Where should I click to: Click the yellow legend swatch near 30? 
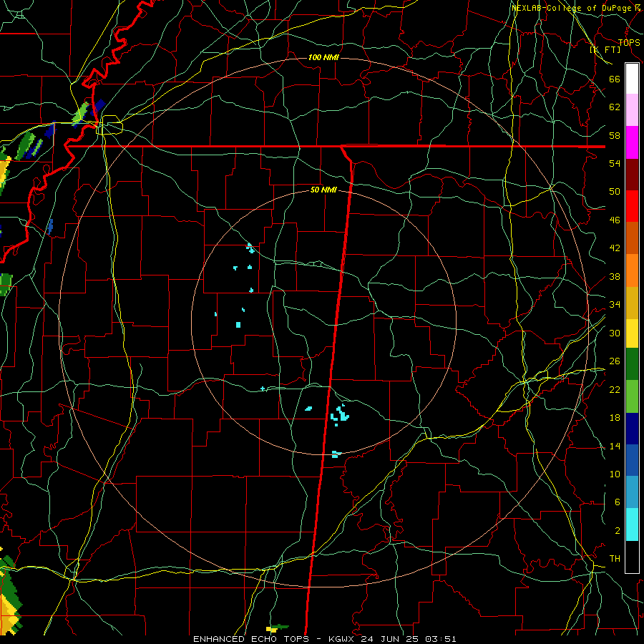tap(632, 333)
